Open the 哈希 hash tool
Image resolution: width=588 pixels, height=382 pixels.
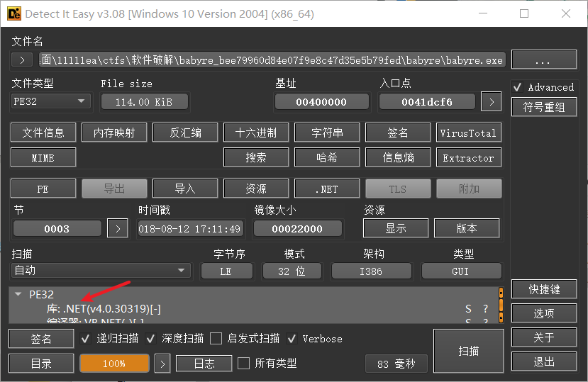327,157
